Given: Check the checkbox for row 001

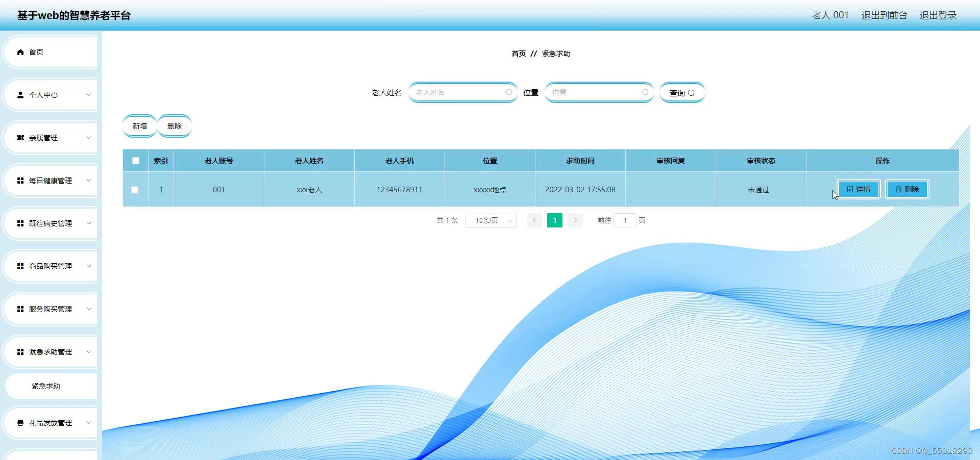Looking at the screenshot, I should 135,190.
